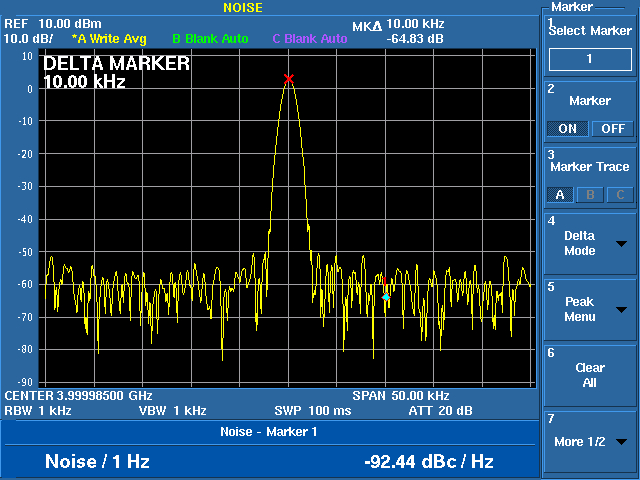Click the purple C Blank Auto trace label
Viewport: 640px width, 480px height.
[310, 39]
